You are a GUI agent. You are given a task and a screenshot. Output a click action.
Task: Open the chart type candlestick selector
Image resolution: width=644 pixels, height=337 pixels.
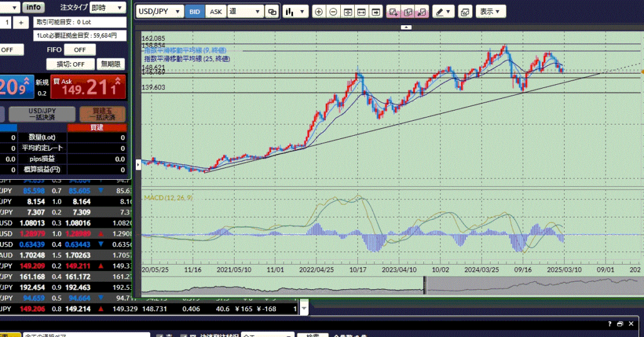[x=294, y=12]
